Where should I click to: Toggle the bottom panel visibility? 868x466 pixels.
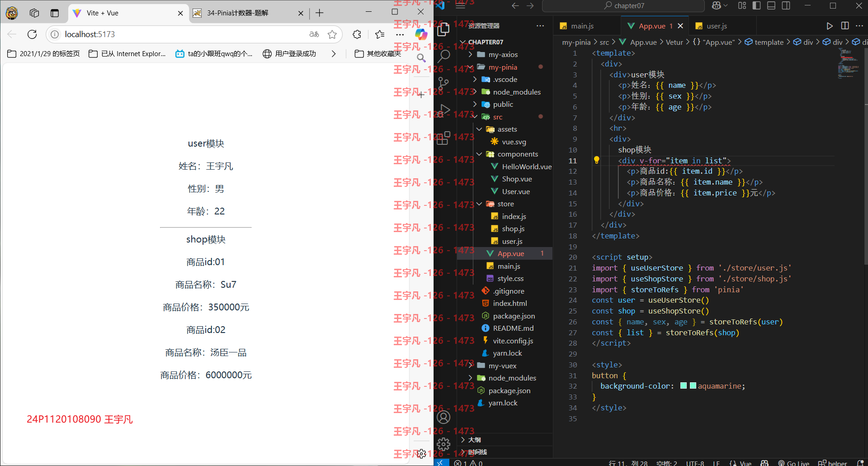pos(771,6)
